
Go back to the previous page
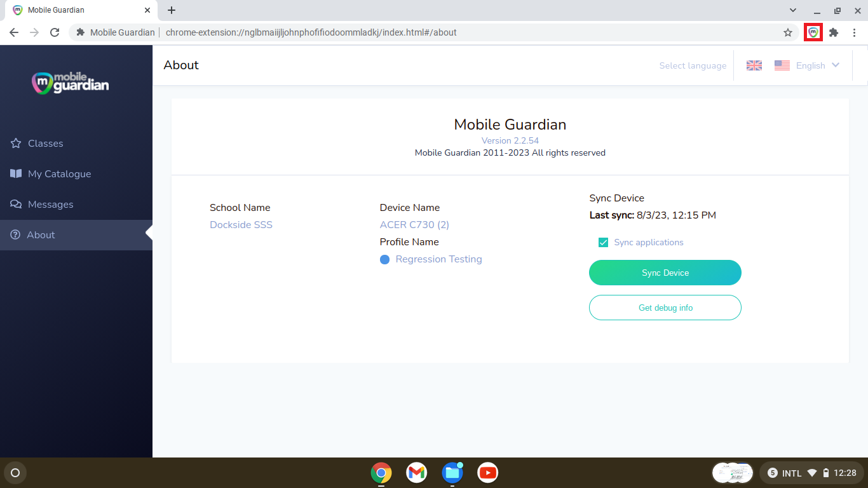[14, 32]
